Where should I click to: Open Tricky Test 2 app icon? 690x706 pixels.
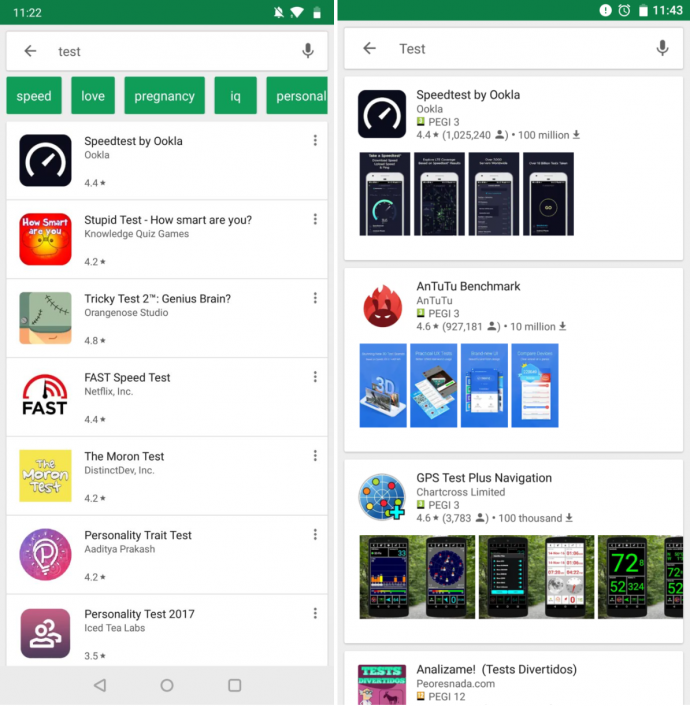(45, 318)
